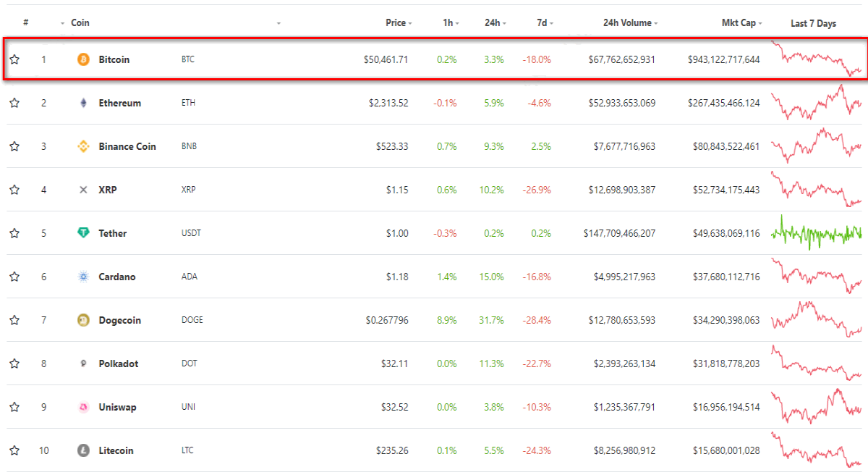The width and height of the screenshot is (868, 475).
Task: Toggle the Binance Coin favorite star
Action: coord(14,146)
